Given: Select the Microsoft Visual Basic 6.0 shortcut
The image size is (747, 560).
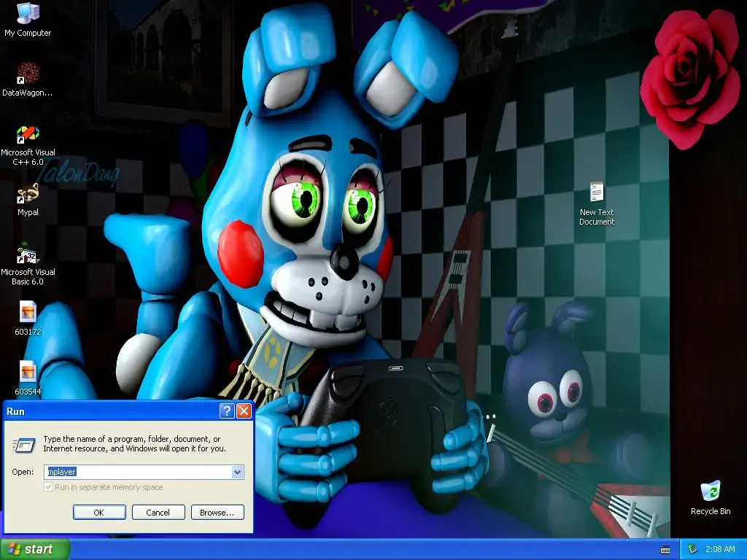Looking at the screenshot, I should pos(28,264).
